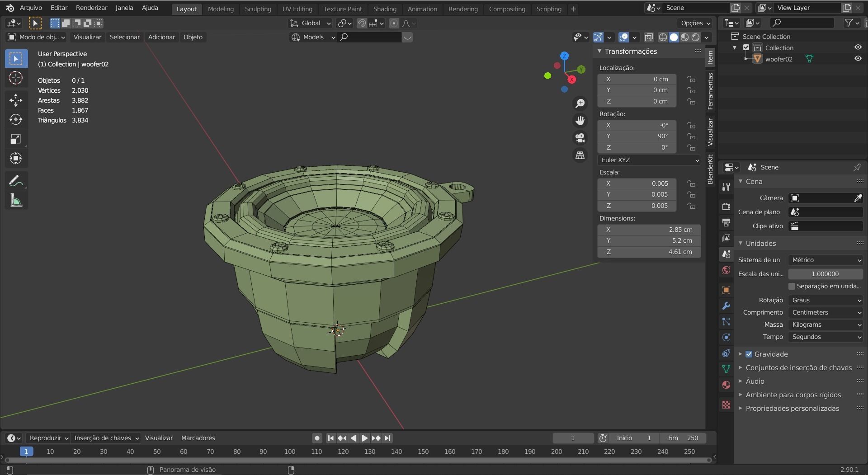
Task: Play the animation forward
Action: pos(364,438)
